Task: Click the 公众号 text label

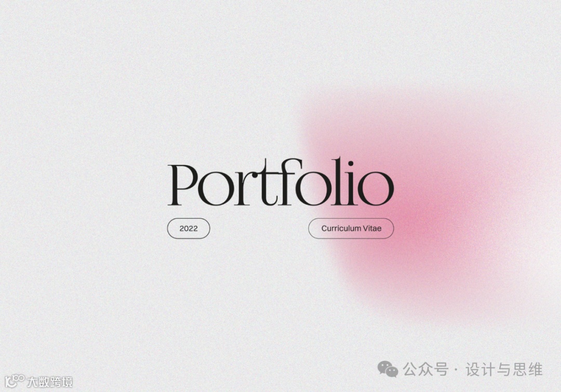Action: click(425, 370)
